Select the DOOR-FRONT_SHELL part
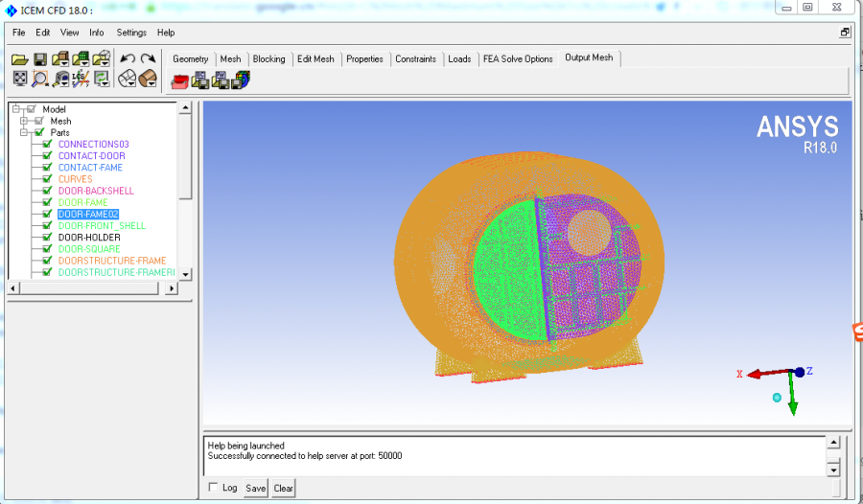863x504 pixels. click(x=102, y=225)
